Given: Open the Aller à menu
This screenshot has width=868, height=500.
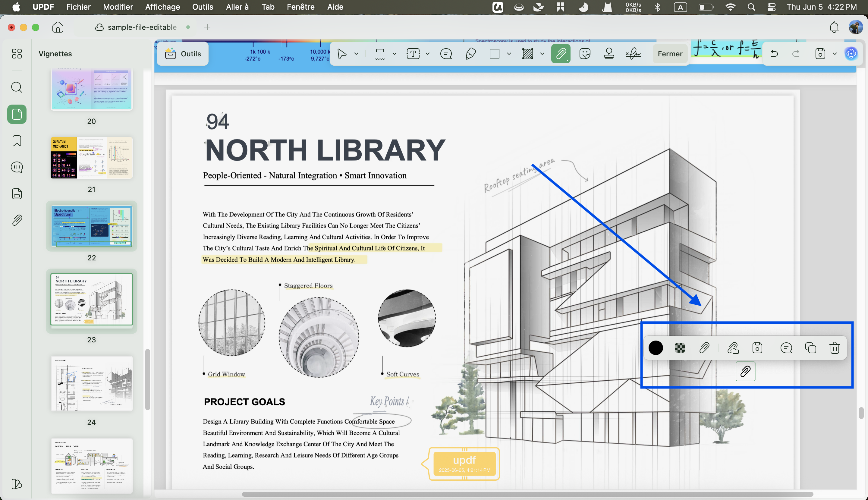Looking at the screenshot, I should [x=237, y=7].
